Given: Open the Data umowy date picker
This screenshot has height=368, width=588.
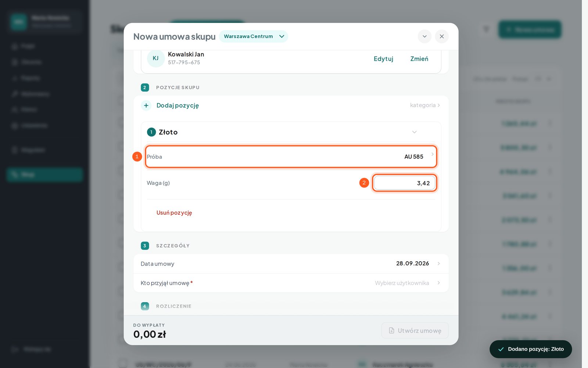Looking at the screenshot, I should pos(291,263).
